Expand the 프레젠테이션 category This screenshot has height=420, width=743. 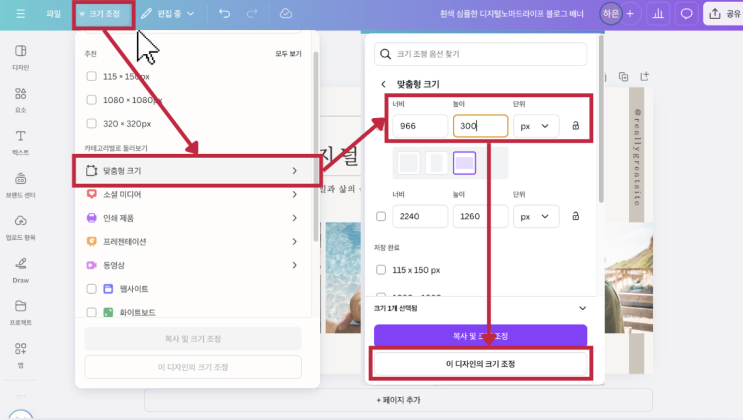tap(193, 242)
